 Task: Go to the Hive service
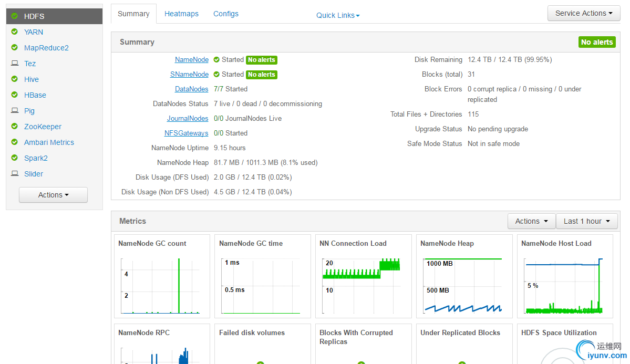click(x=32, y=79)
